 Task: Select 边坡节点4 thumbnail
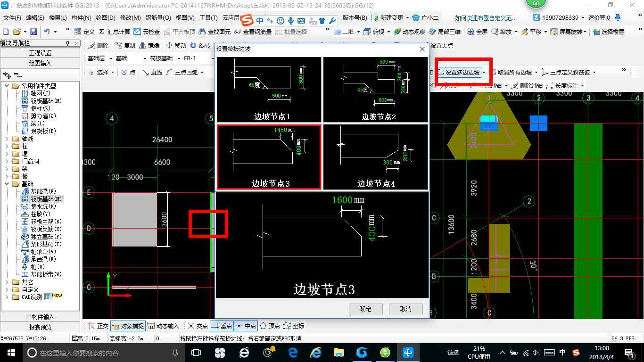tap(375, 157)
